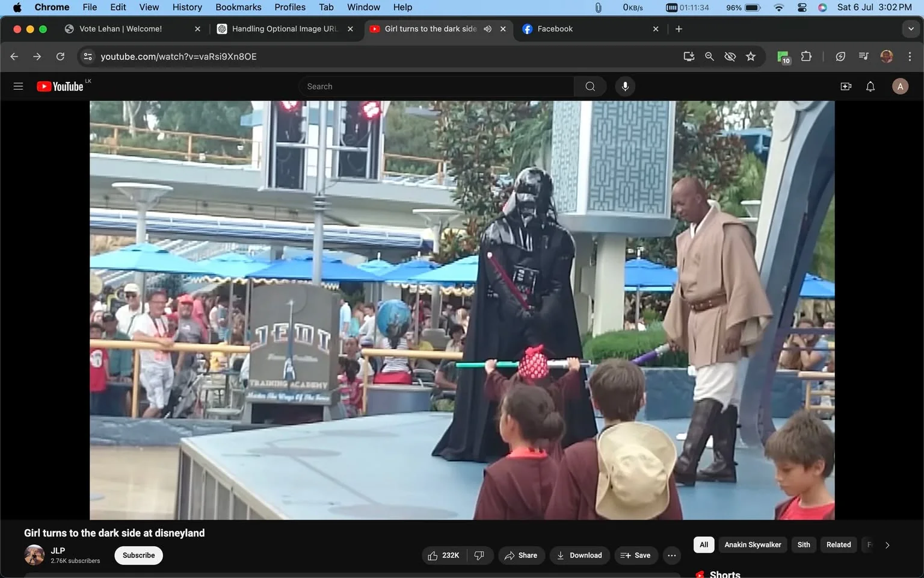This screenshot has height=578, width=924.
Task: Like the video with 232K
Action: coord(445,555)
